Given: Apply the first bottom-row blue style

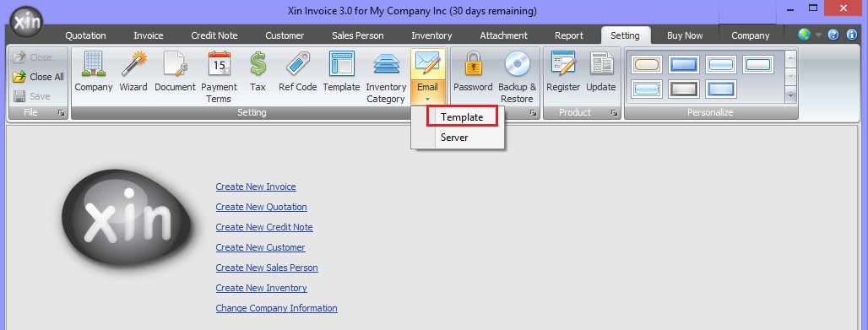Looking at the screenshot, I should coord(647,89).
